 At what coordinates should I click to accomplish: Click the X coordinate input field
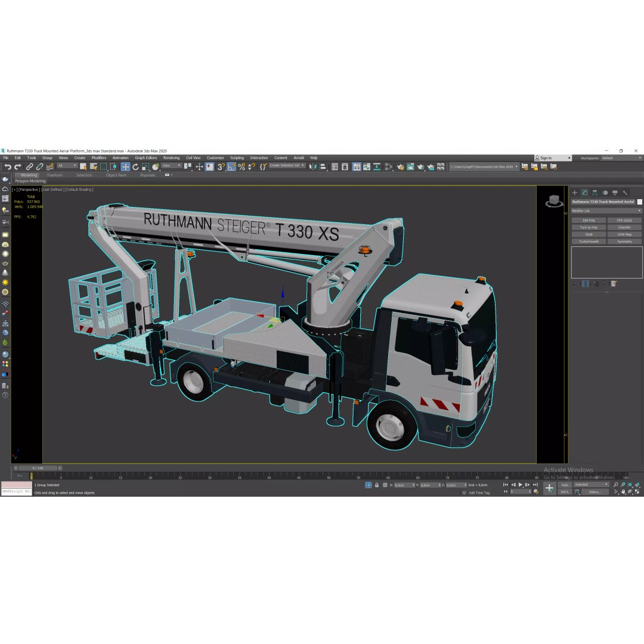pos(404,485)
